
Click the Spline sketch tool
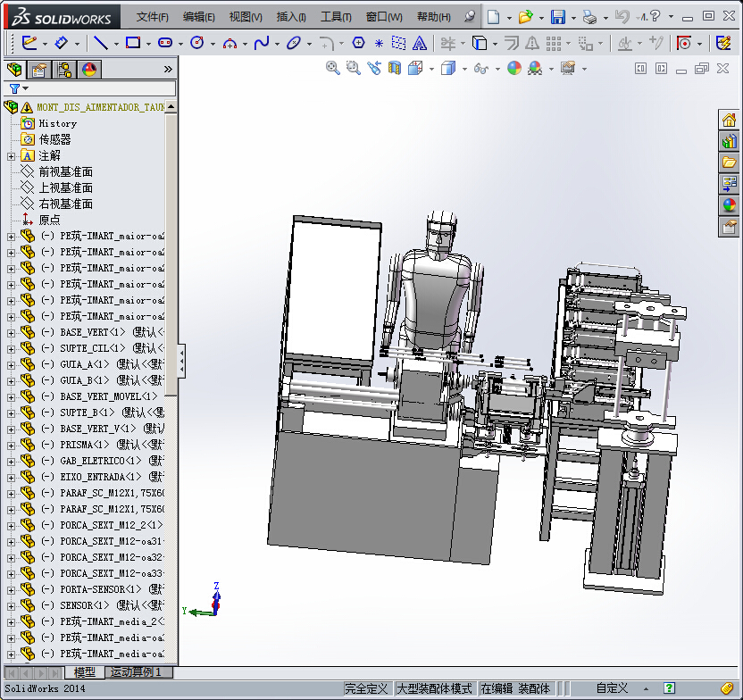pos(262,42)
